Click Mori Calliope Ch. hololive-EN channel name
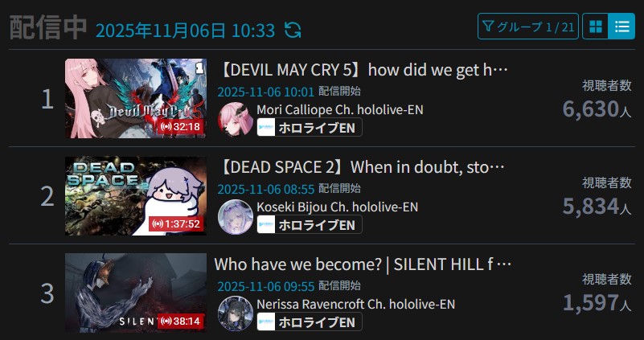 [339, 109]
